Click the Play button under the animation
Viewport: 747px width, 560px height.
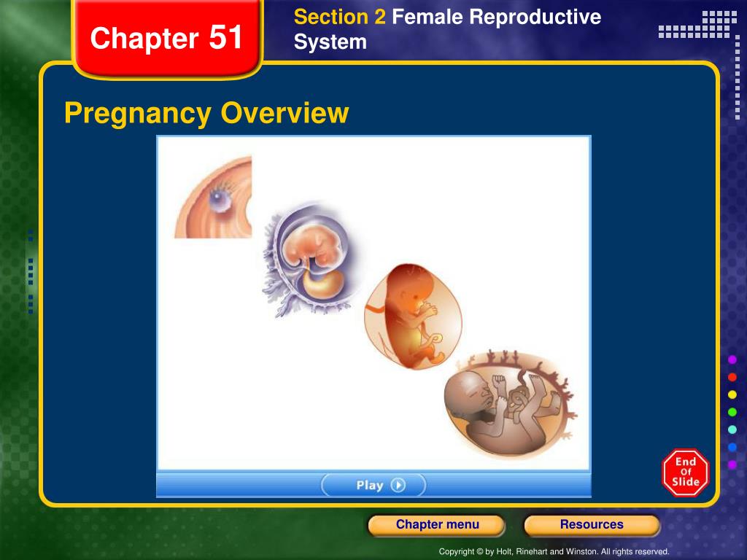coord(373,485)
